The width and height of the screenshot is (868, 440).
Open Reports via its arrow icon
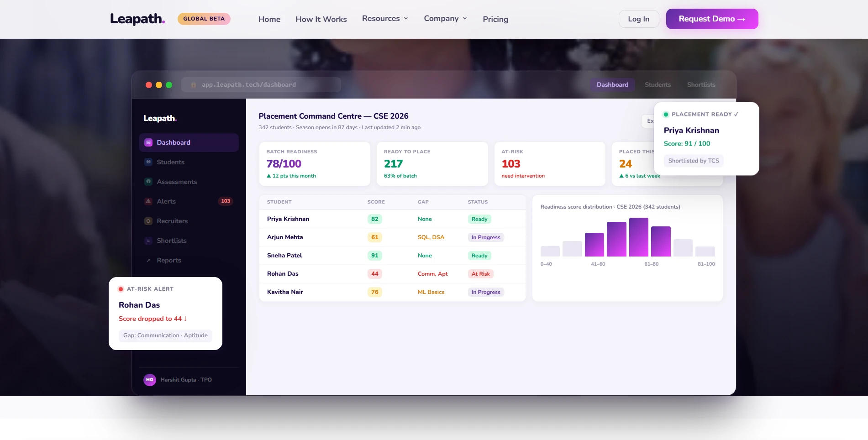click(148, 260)
